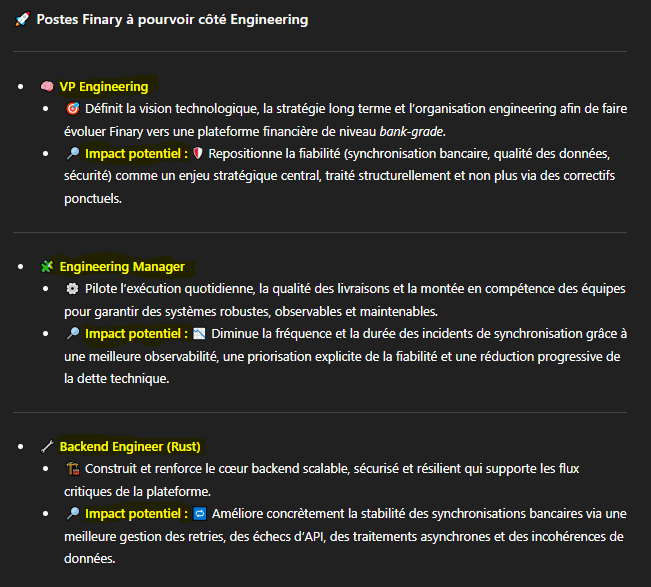The height and width of the screenshot is (587, 651).
Task: Select the target emoji before 'Définit la vision'
Action: pos(72,109)
